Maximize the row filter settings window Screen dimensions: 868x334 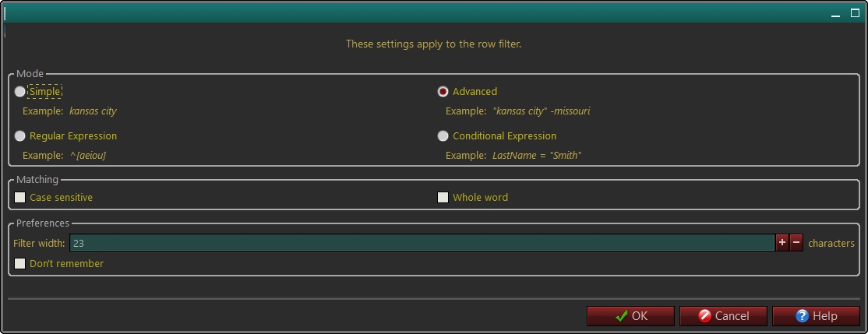coord(855,13)
